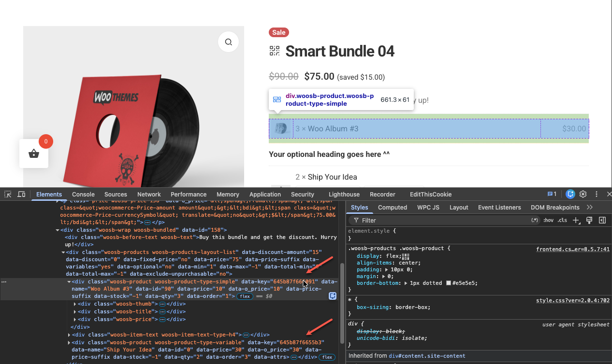Open the Sources tab
Viewport: 612px width, 364px height.
(x=116, y=194)
